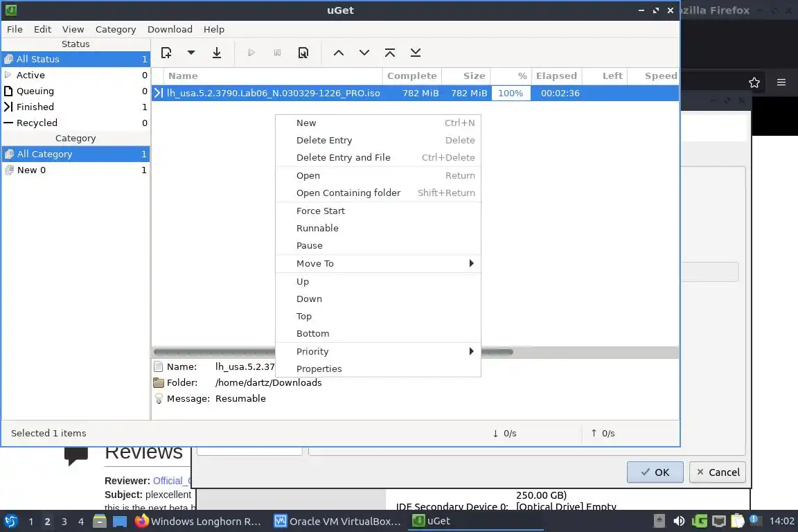Click the Pause toolbar icon
Image resolution: width=798 pixels, height=532 pixels.
click(277, 53)
